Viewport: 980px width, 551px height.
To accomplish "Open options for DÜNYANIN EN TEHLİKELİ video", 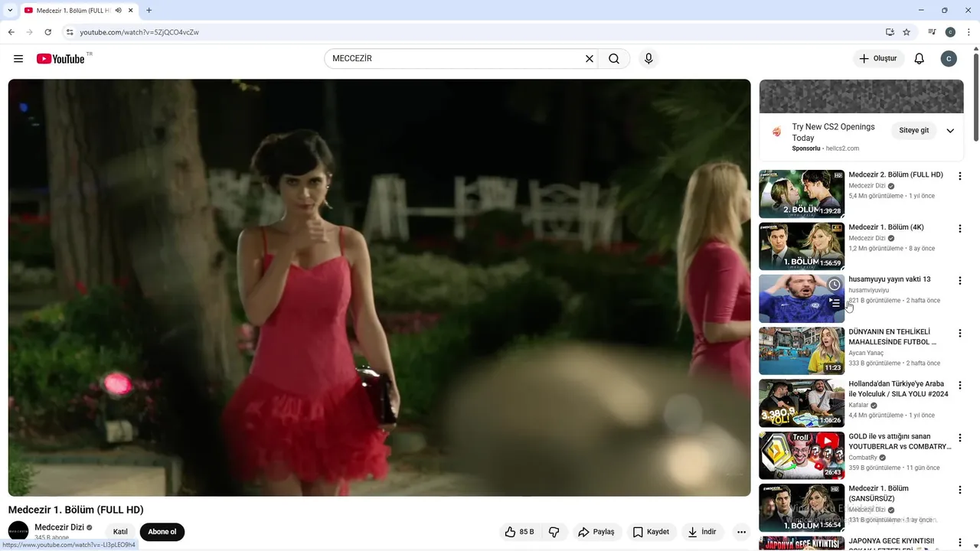I will pyautogui.click(x=959, y=333).
